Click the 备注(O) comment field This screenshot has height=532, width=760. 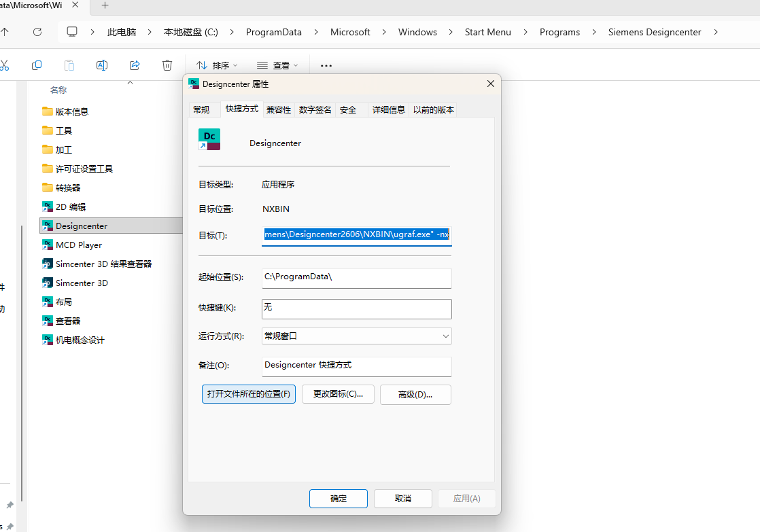coord(357,366)
